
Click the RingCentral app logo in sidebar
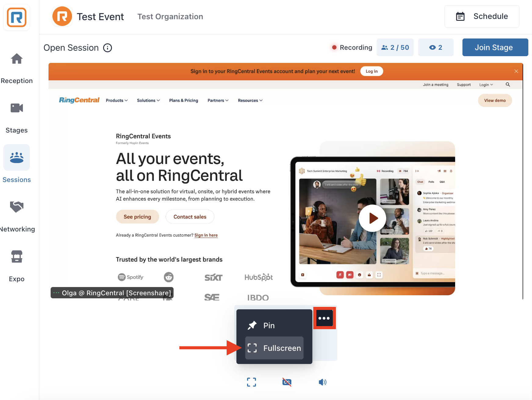coord(16,17)
